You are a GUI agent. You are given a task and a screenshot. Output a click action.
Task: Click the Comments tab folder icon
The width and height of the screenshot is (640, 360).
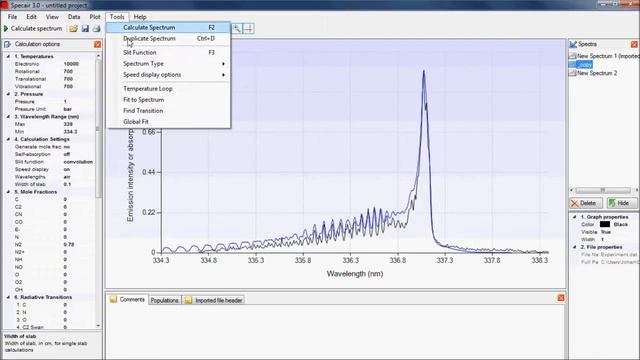(x=113, y=299)
